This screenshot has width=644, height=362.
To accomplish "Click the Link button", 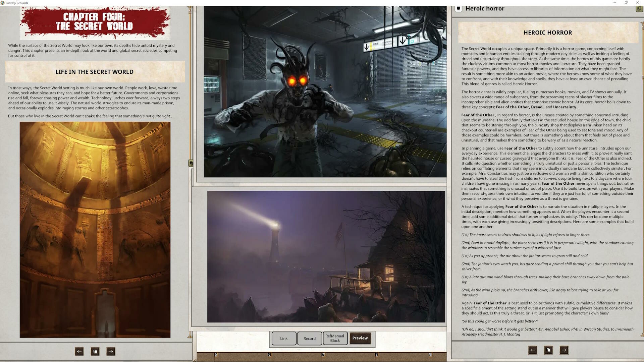I will 283,338.
